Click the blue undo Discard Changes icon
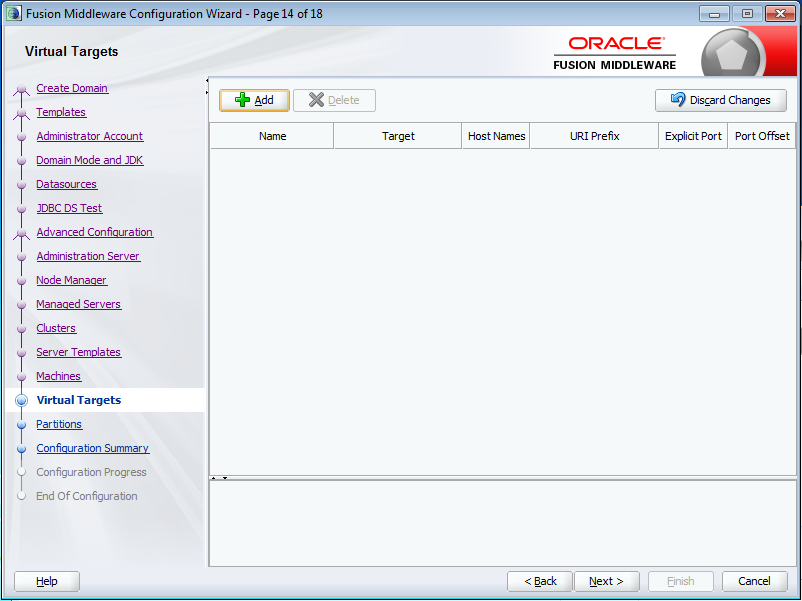The image size is (802, 601). (x=678, y=99)
